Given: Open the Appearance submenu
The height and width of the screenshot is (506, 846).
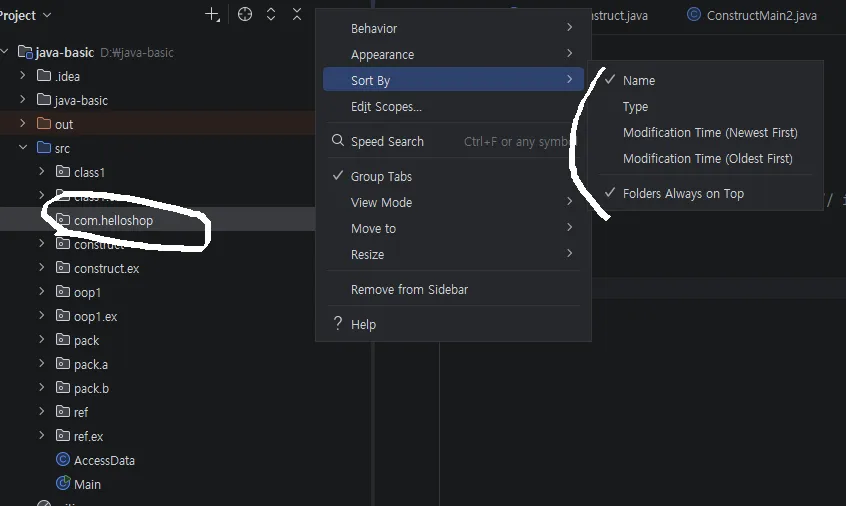Looking at the screenshot, I should coord(382,55).
